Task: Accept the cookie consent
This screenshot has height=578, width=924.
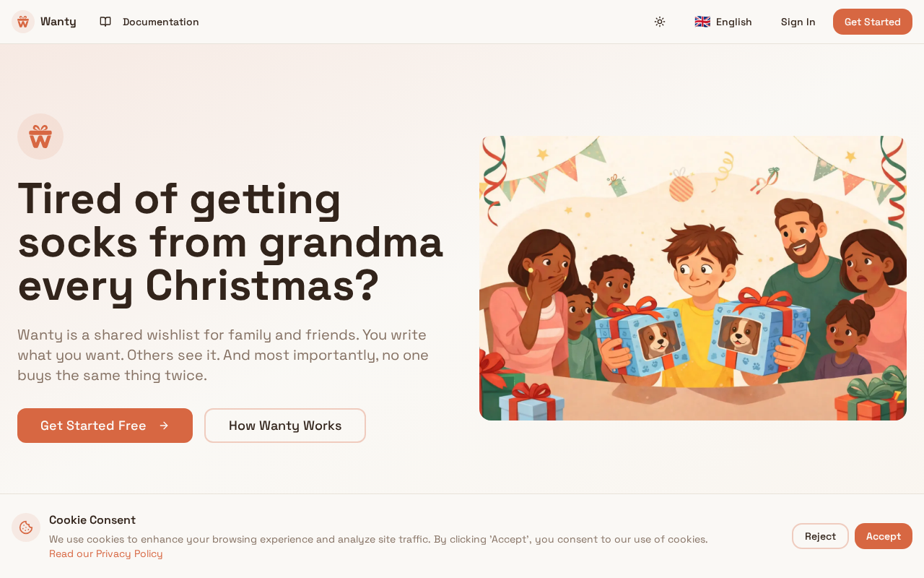Action: [883, 536]
